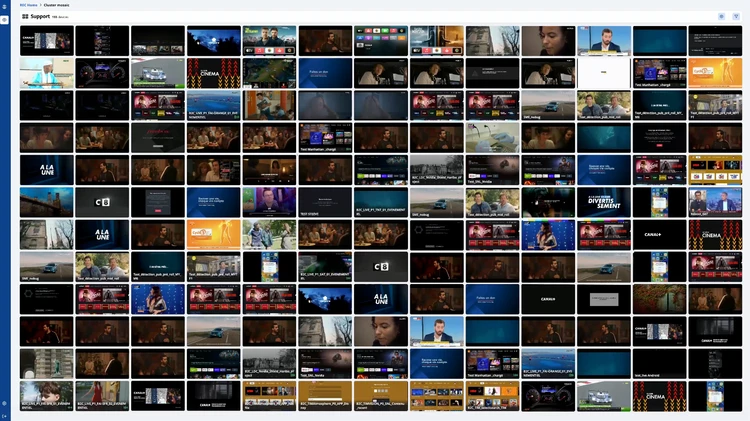Open the bridge at dusk thumbnail

tap(47, 202)
